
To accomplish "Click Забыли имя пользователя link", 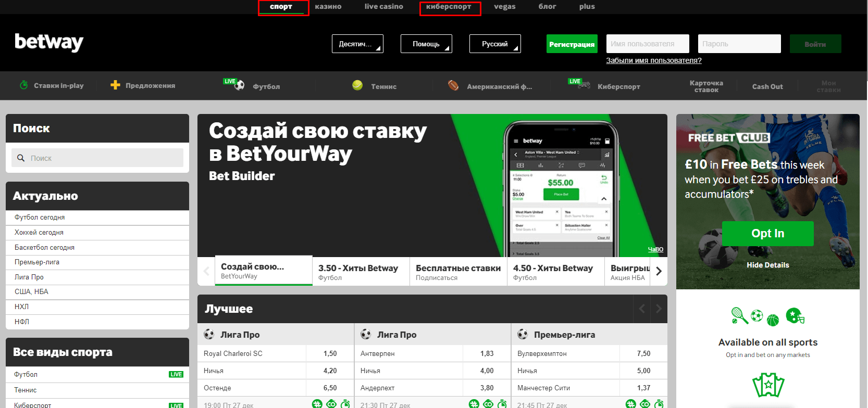I will (x=654, y=60).
